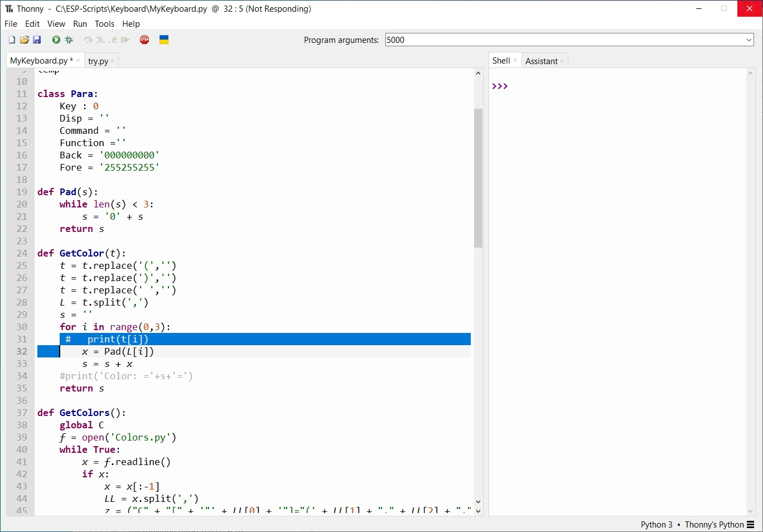
Task: Click the 'def GetColors():' line
Action: 81,413
